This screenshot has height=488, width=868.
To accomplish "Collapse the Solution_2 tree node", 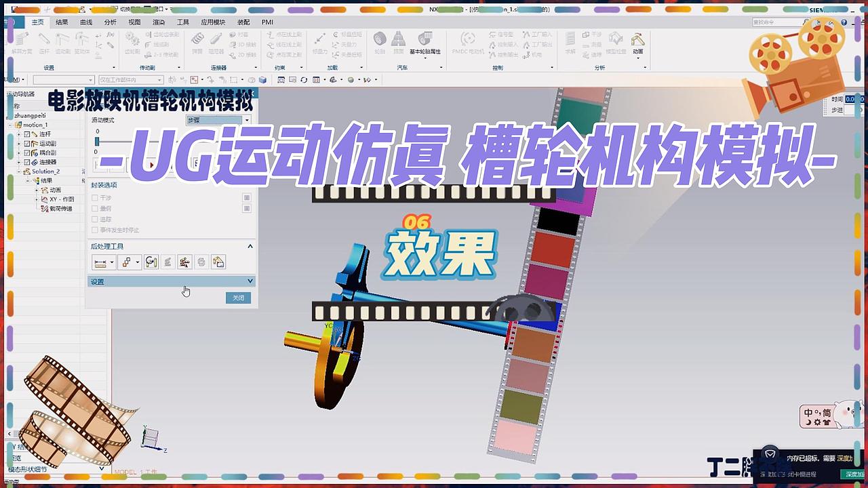I will (x=19, y=171).
